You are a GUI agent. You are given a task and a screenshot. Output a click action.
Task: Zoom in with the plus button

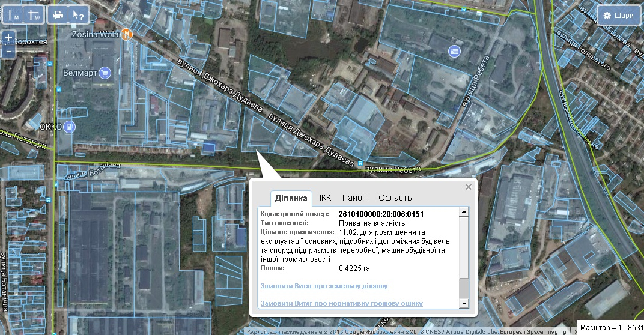point(8,38)
